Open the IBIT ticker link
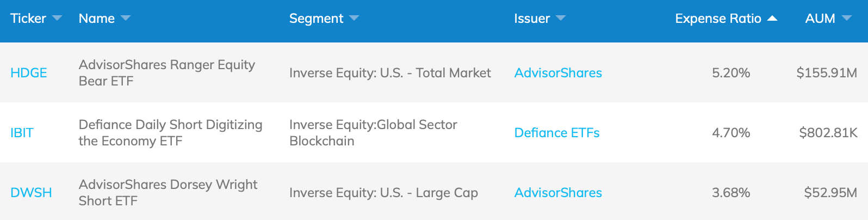868x220 pixels. (x=22, y=133)
